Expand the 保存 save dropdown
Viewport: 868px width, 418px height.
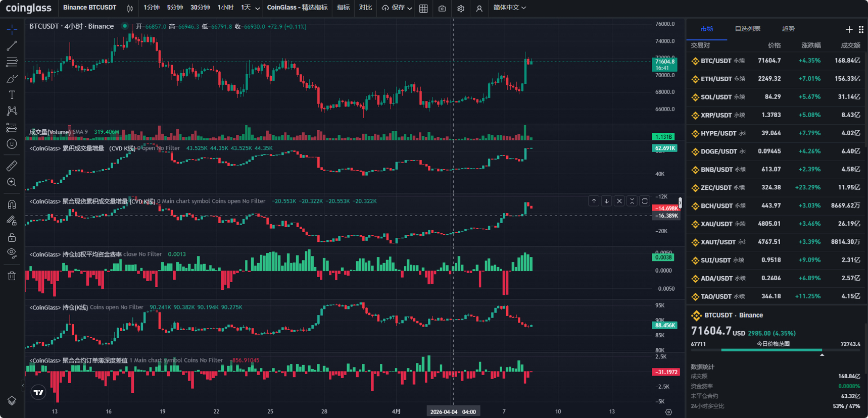pos(409,8)
